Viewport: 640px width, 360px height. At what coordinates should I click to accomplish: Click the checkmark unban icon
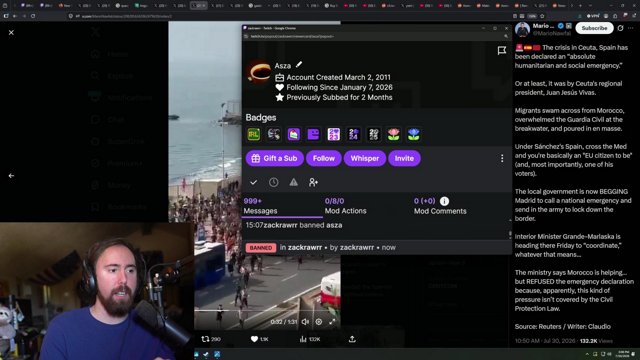(x=253, y=182)
